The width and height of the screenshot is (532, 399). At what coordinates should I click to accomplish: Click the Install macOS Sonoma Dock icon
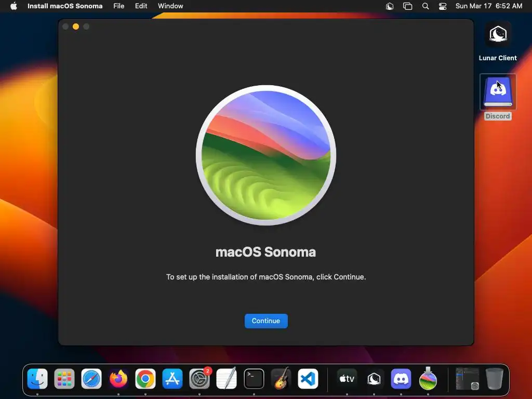coord(428,378)
